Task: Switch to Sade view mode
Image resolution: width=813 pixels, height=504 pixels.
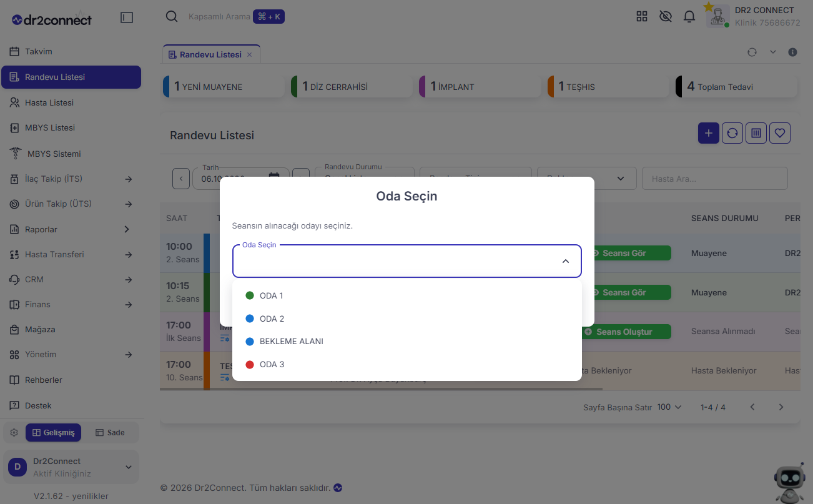Action: point(110,433)
